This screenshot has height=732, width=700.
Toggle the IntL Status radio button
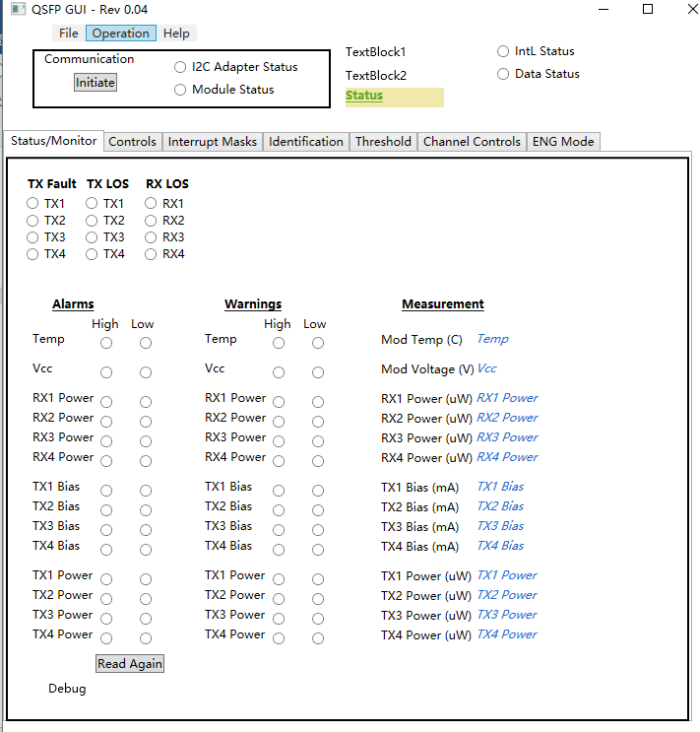click(502, 51)
